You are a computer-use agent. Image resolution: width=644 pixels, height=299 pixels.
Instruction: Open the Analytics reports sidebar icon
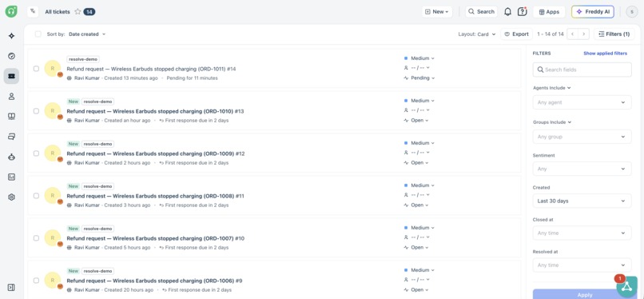point(11,177)
